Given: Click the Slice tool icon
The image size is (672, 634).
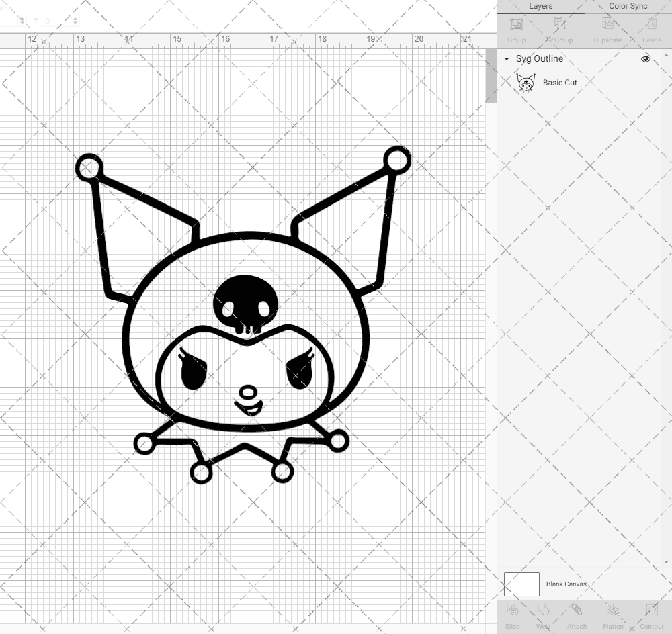Looking at the screenshot, I should point(512,610).
